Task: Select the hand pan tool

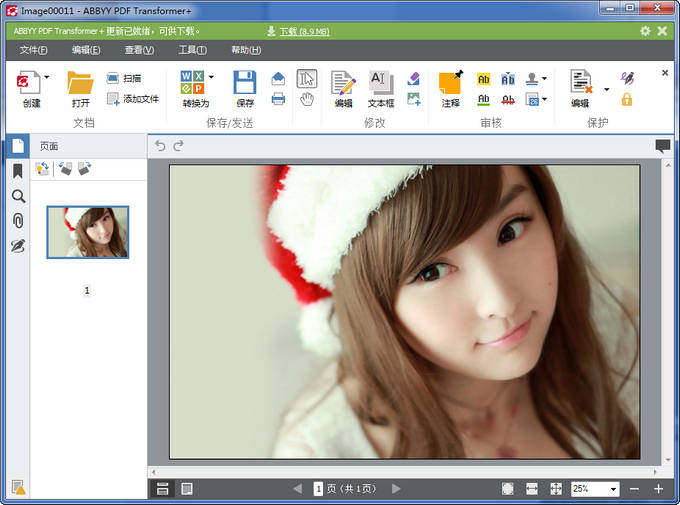Action: coord(307,98)
